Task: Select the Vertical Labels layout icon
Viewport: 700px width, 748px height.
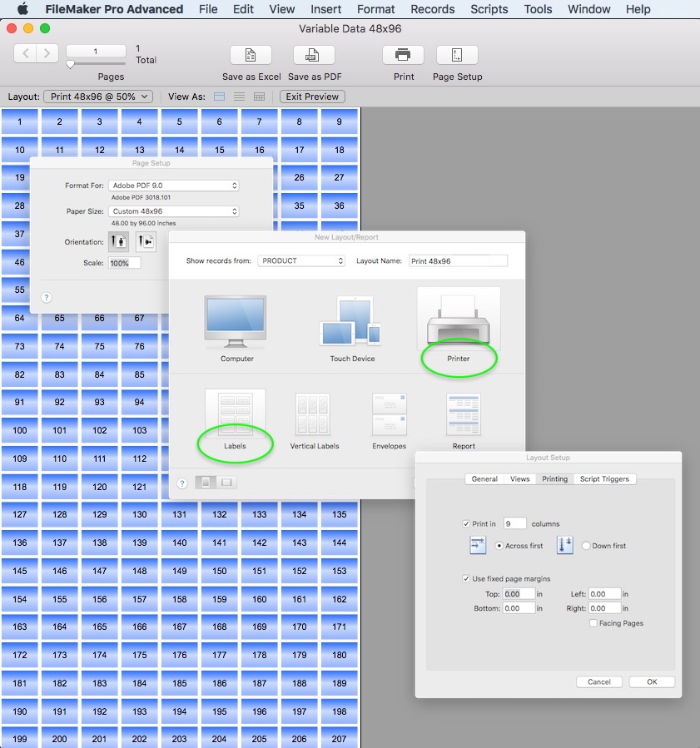Action: 312,414
